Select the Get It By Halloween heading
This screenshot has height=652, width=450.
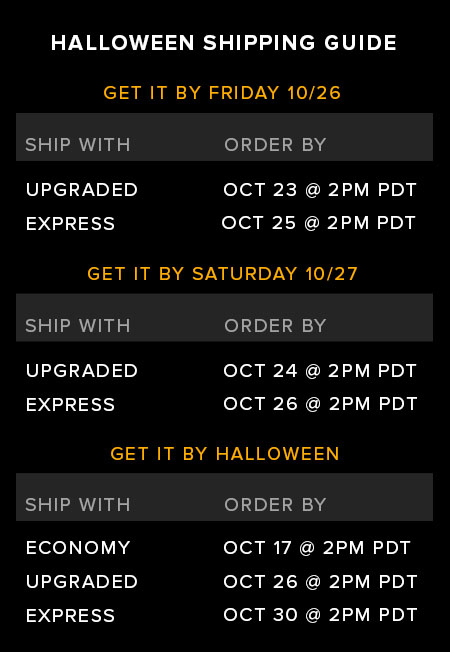coord(225,454)
